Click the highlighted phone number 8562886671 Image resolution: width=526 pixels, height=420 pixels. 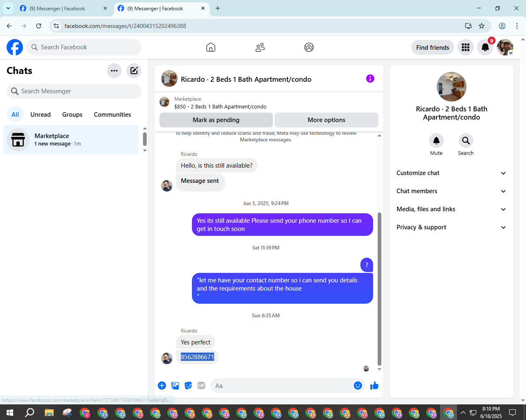(x=198, y=357)
